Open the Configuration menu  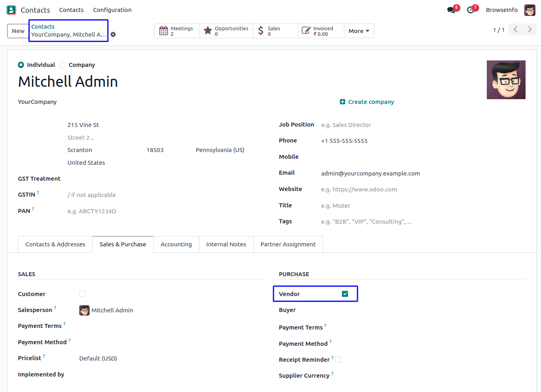point(112,10)
